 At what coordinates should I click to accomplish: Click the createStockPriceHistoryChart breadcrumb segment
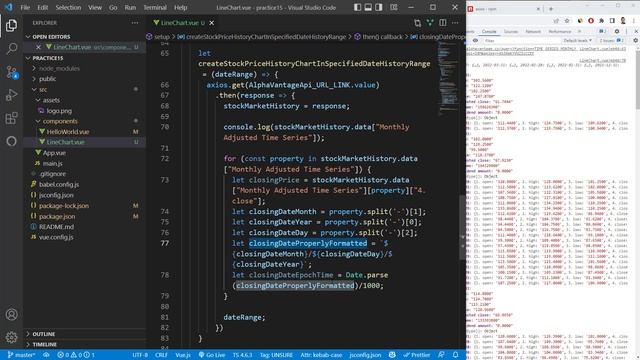click(262, 37)
